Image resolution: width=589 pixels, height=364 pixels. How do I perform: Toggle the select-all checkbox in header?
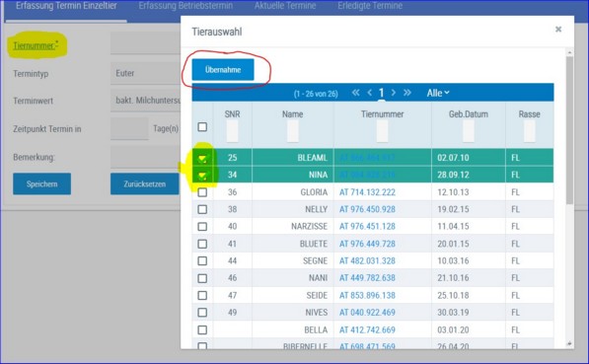point(202,127)
